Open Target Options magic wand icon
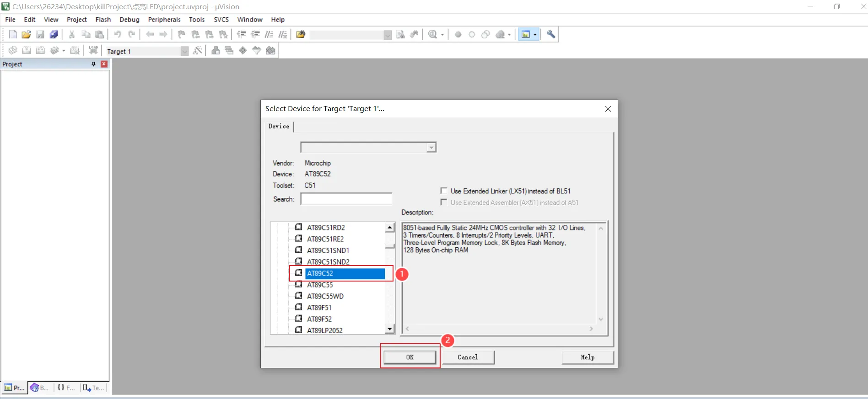The width and height of the screenshot is (868, 399). click(x=198, y=50)
